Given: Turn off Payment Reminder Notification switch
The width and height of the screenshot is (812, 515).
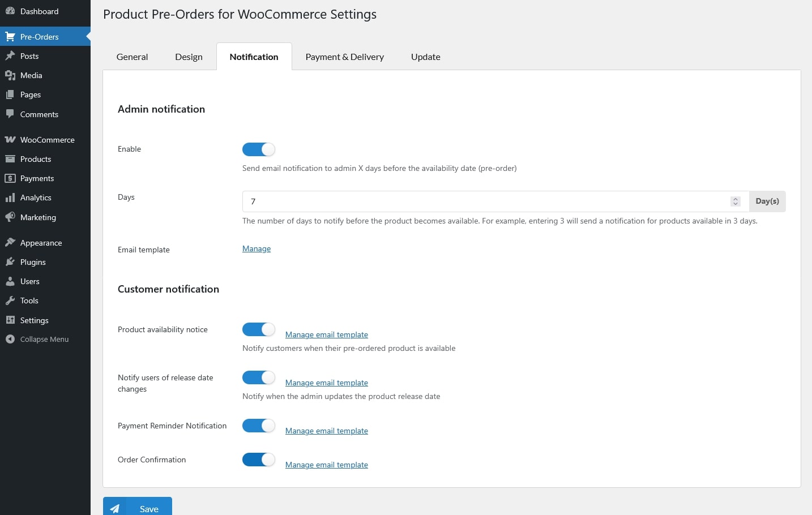Looking at the screenshot, I should tap(259, 426).
